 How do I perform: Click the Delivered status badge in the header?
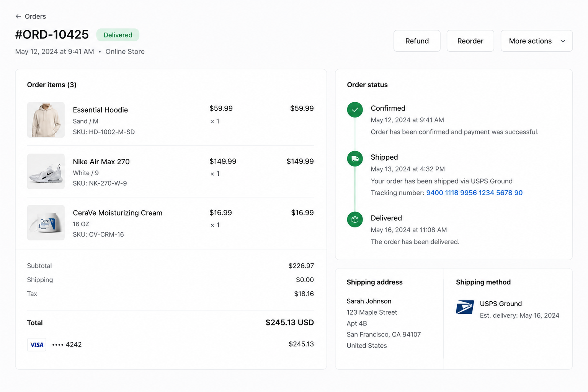(118, 35)
